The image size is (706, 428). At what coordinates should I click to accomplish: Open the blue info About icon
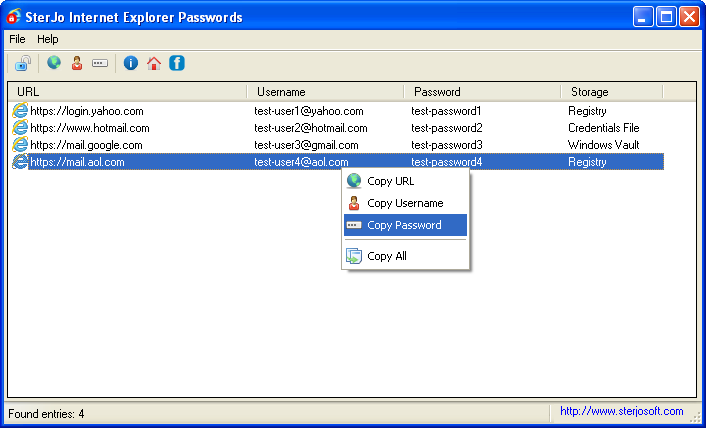point(131,63)
